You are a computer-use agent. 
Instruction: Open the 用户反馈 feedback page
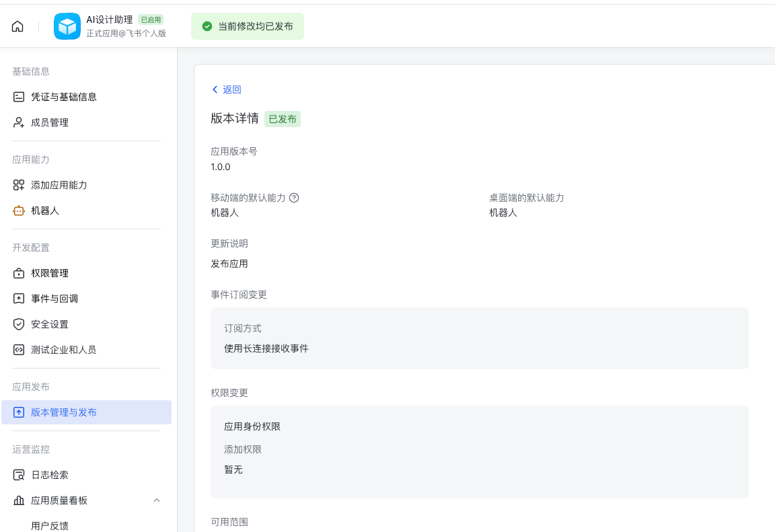pyautogui.click(x=52, y=525)
